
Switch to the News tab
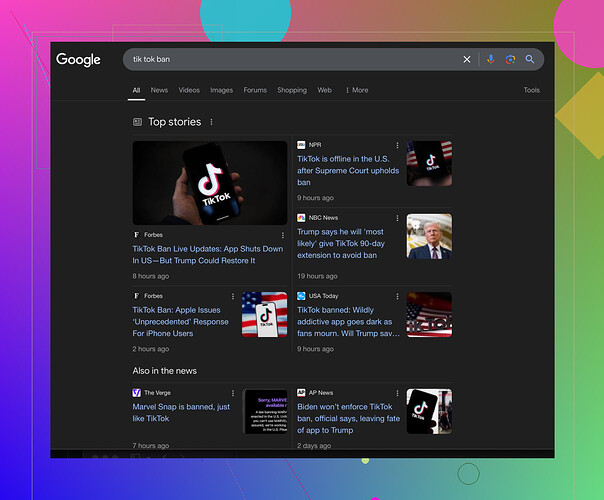click(x=159, y=90)
